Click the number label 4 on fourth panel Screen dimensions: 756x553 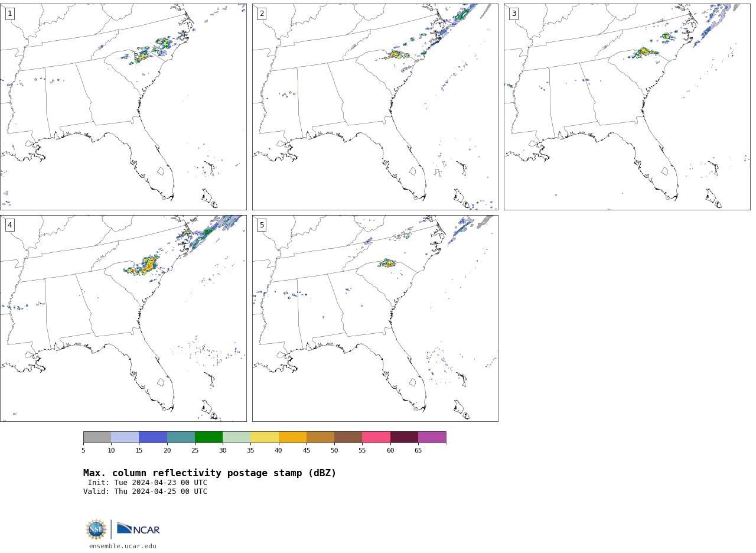tap(9, 225)
